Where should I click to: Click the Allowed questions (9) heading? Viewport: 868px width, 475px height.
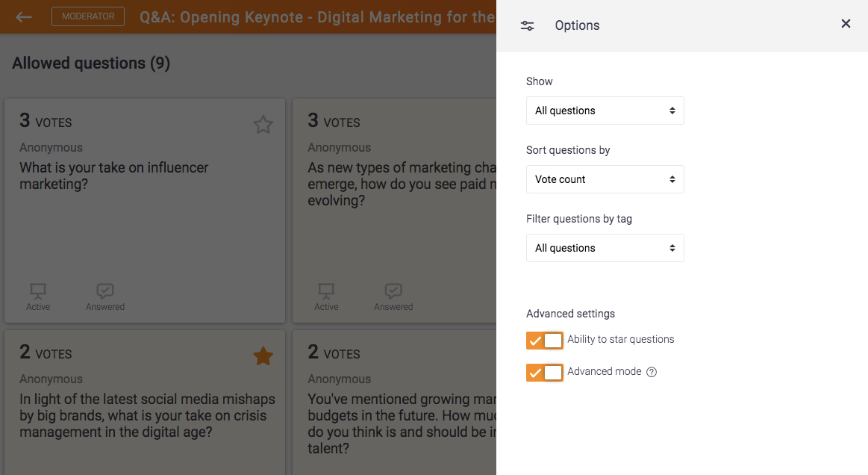pyautogui.click(x=91, y=63)
